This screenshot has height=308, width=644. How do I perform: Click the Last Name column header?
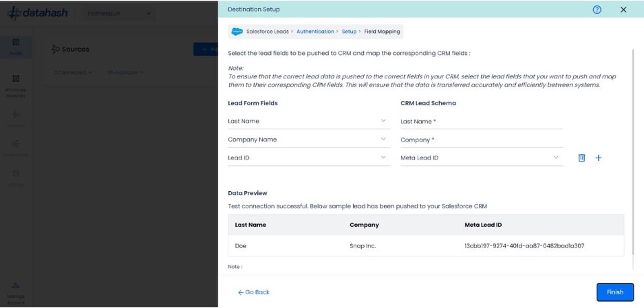point(250,225)
